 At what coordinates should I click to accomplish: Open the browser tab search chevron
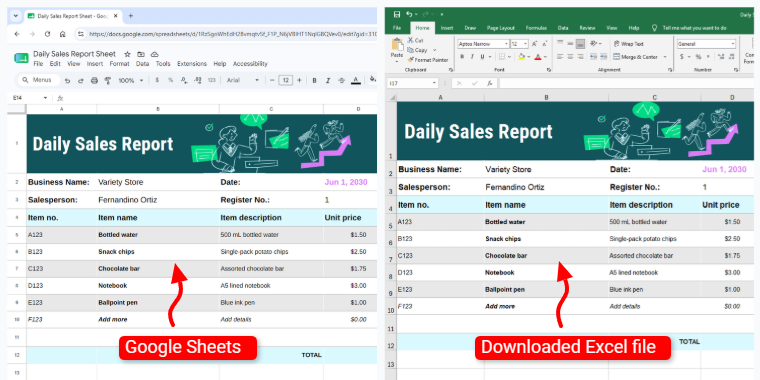pos(16,16)
